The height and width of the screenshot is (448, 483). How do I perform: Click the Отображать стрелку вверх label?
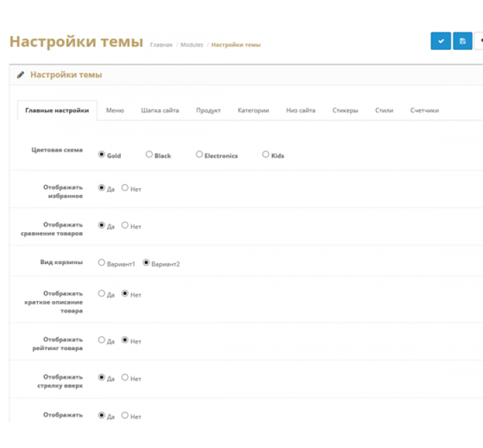pos(60,381)
